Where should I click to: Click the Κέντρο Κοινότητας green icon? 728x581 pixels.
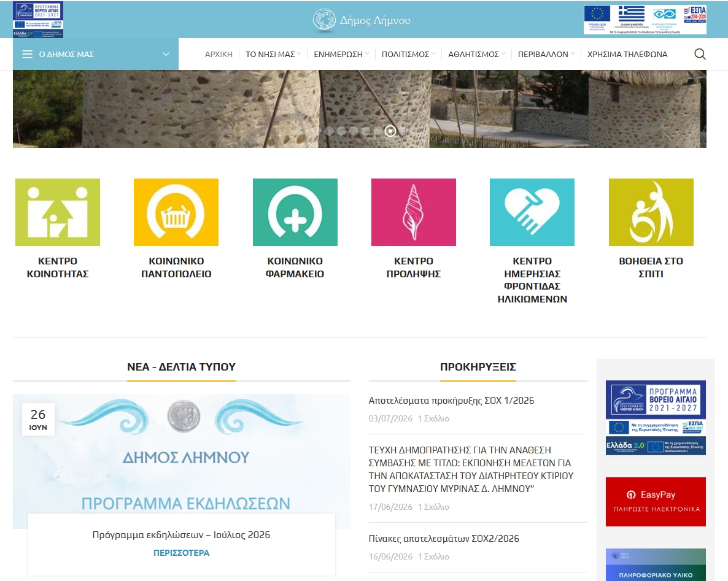pyautogui.click(x=58, y=212)
